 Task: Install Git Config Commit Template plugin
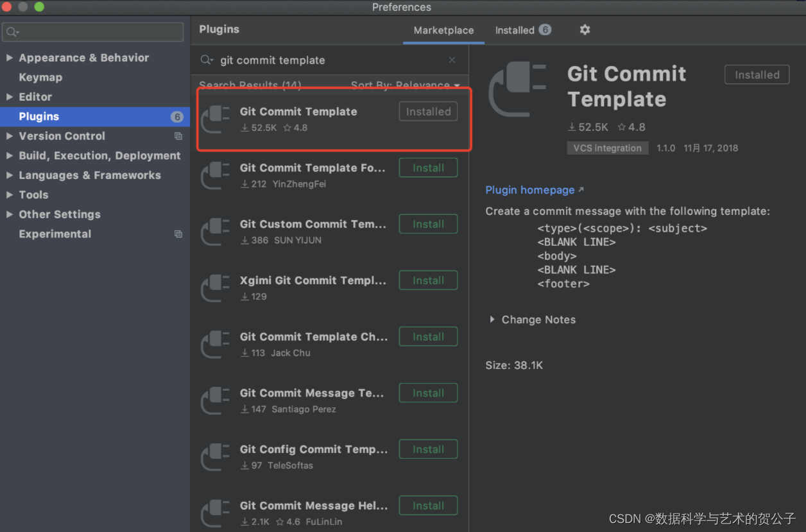coord(428,449)
